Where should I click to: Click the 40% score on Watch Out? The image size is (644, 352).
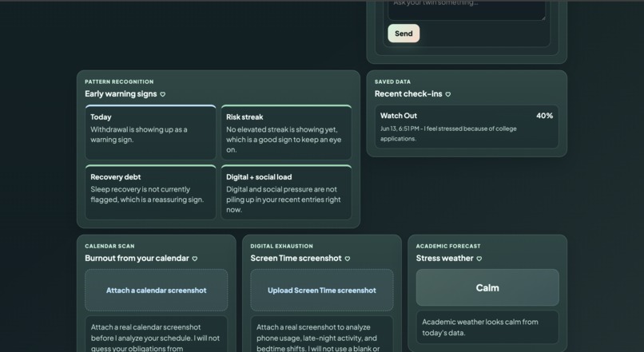point(545,116)
